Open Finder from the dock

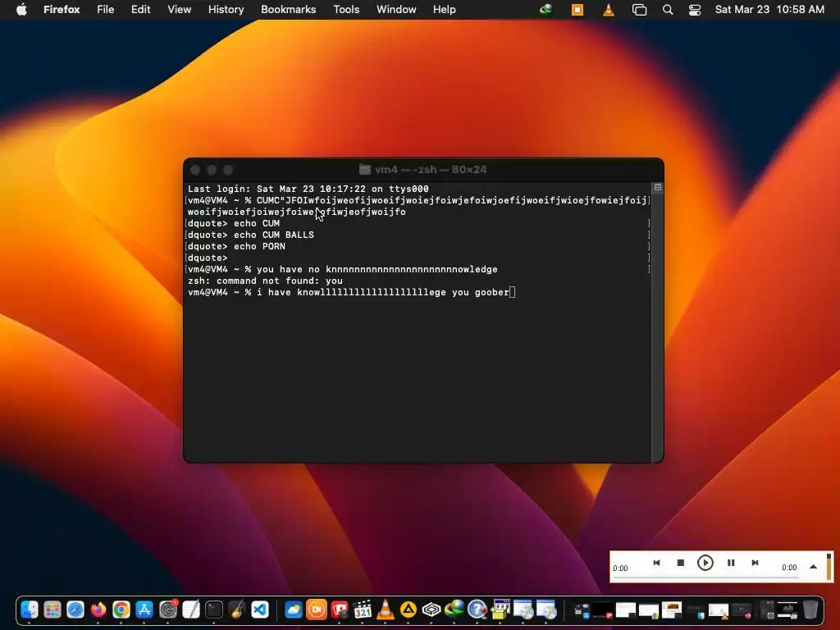(x=29, y=609)
